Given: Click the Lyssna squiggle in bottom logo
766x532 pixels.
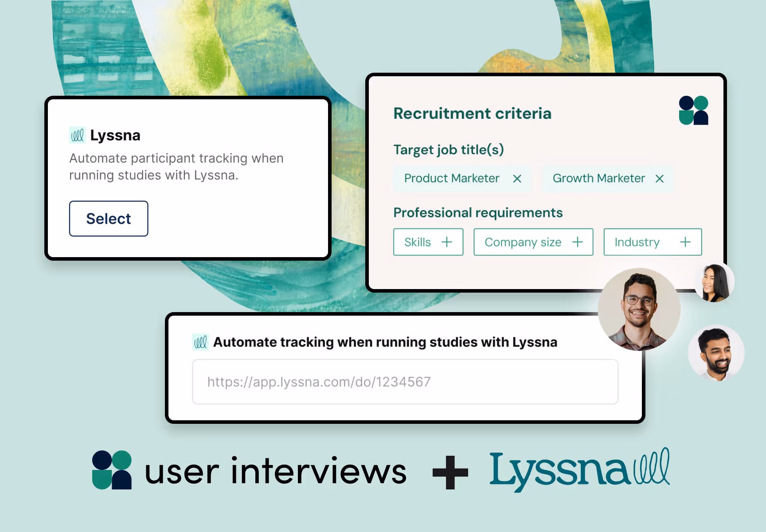Looking at the screenshot, I should coord(651,466).
